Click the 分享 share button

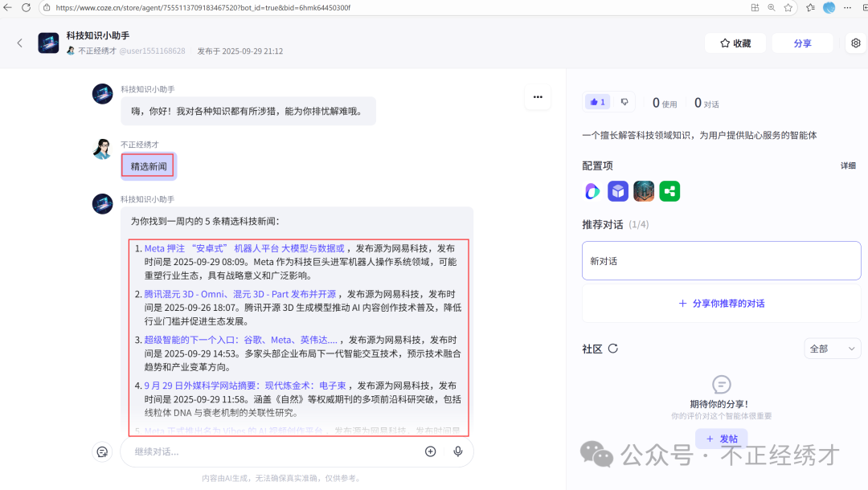[x=802, y=43]
